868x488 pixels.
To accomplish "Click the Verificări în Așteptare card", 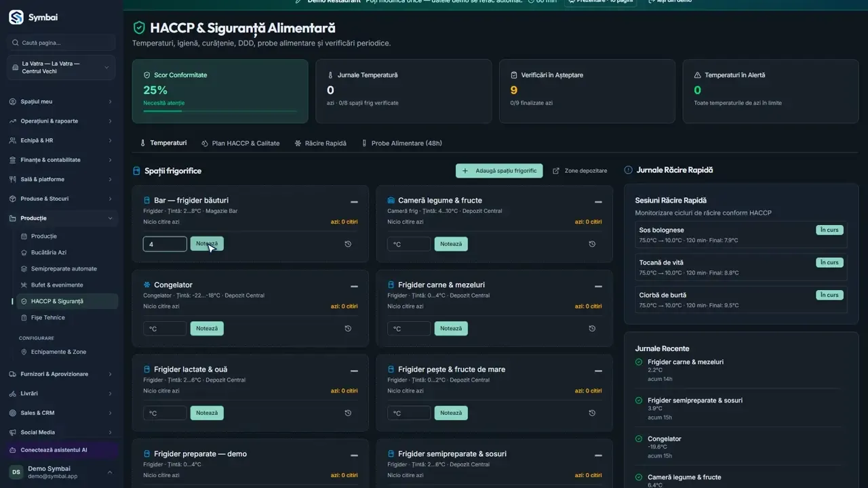I will tap(587, 91).
